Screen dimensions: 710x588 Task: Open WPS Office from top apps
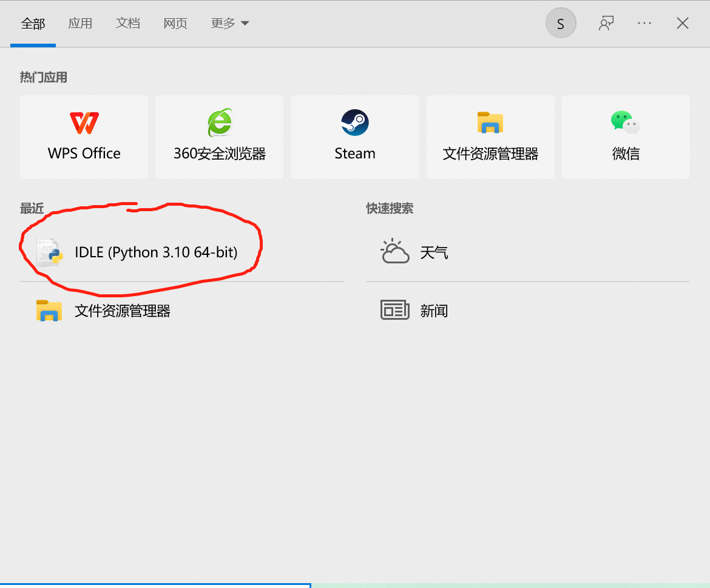point(84,137)
